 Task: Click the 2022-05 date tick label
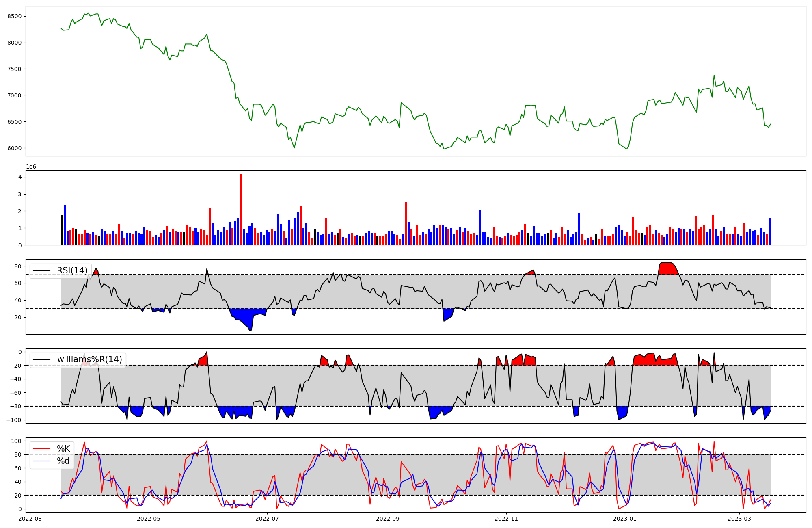coord(149,519)
